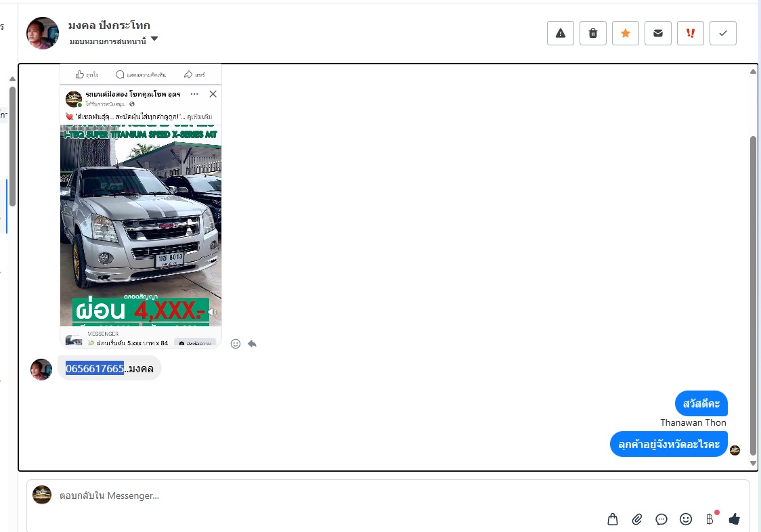761x532 pixels.
Task: Click the small seen avatar beside the last message
Action: (735, 451)
